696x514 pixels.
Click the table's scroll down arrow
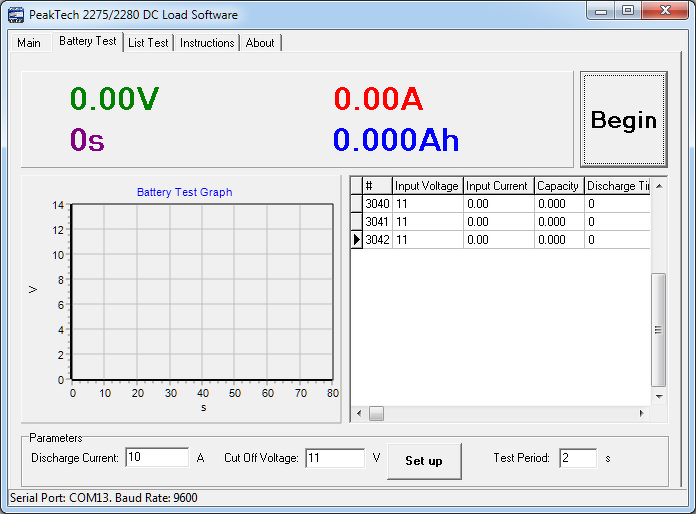(x=659, y=396)
